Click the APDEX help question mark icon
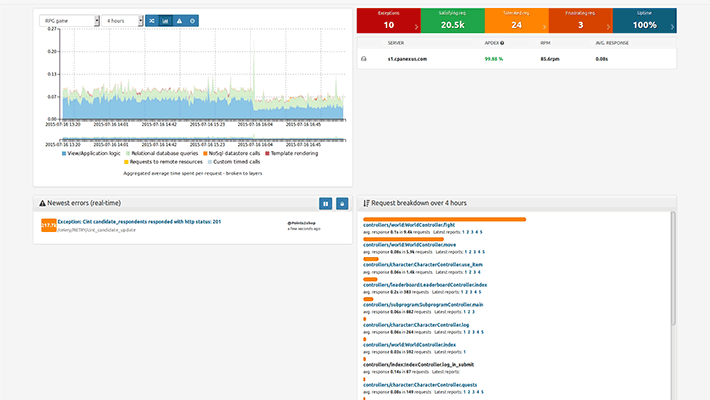710x400 pixels. click(x=502, y=43)
